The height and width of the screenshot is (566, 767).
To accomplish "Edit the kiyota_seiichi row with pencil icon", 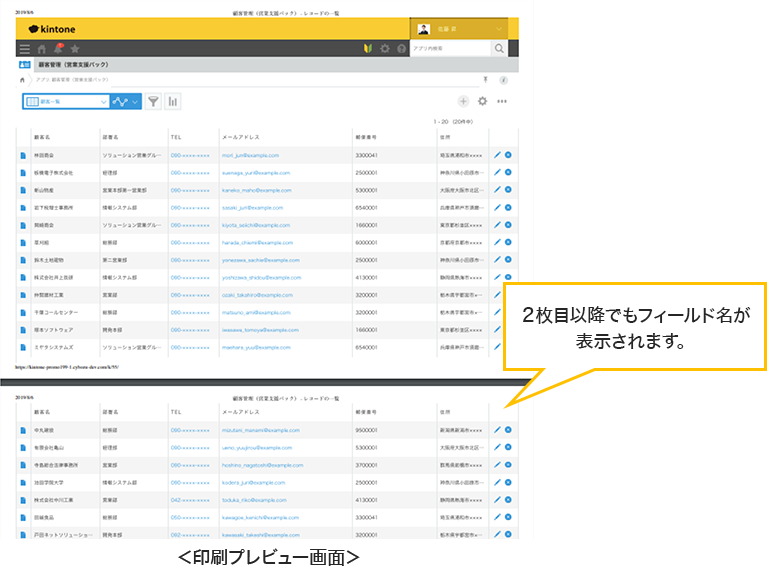I will click(x=497, y=225).
